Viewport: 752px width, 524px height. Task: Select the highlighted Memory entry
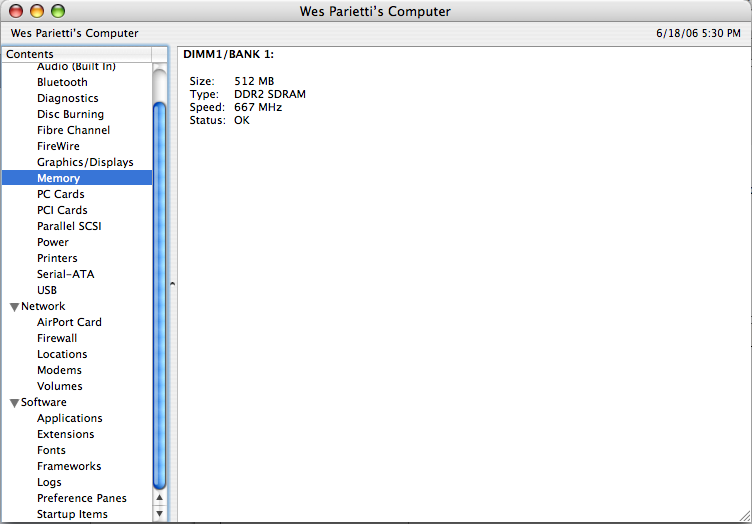[77, 178]
